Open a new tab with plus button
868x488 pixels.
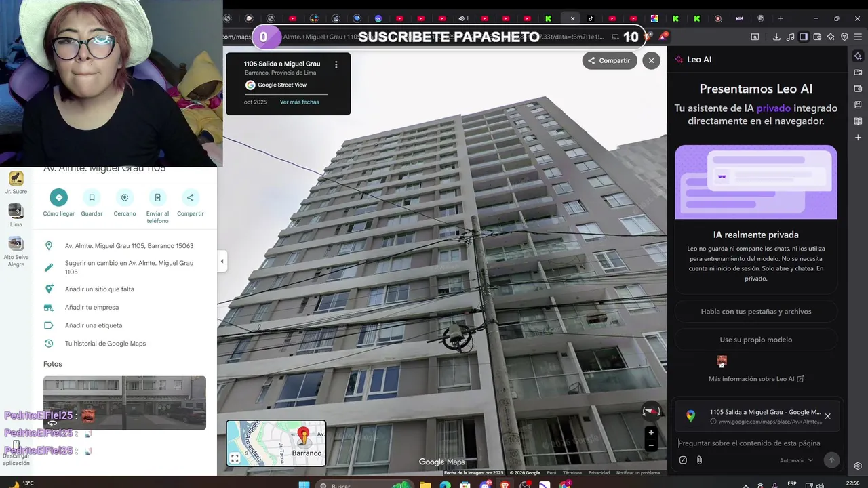click(x=781, y=18)
